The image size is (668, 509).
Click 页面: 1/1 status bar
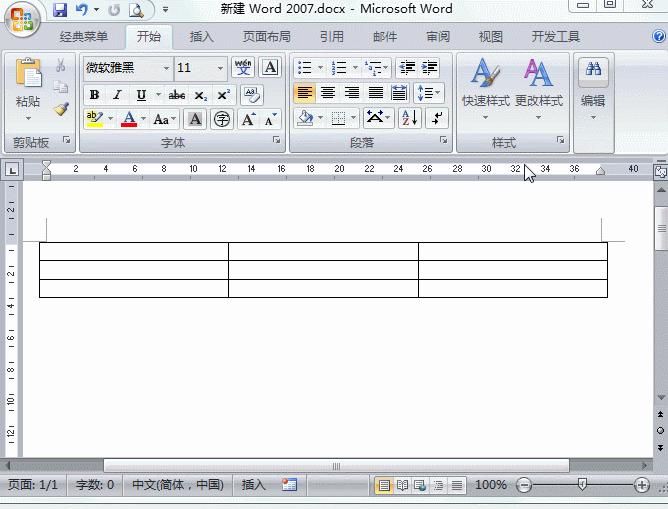click(x=32, y=485)
